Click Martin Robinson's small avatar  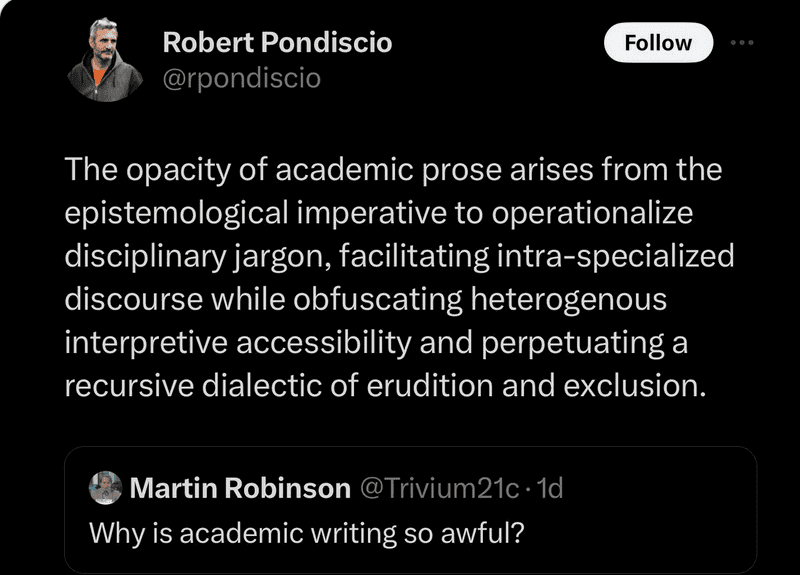coord(105,487)
